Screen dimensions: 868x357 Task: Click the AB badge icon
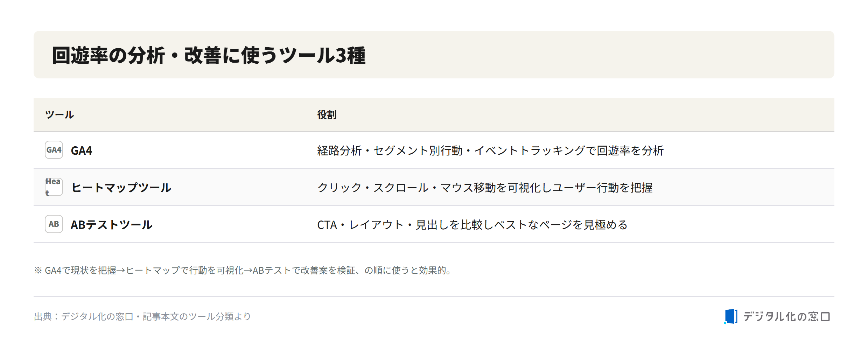[x=54, y=224]
